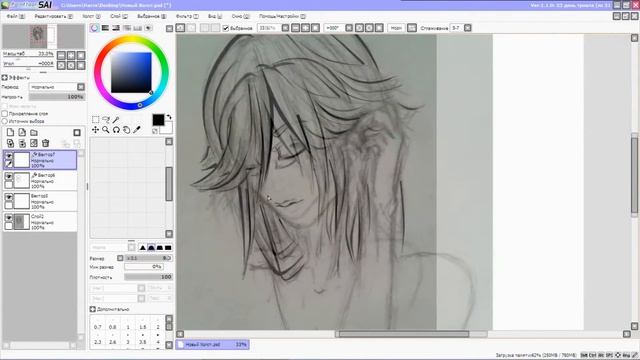Show the HSV slider panel
This screenshot has height=360, width=640.
(x=116, y=28)
